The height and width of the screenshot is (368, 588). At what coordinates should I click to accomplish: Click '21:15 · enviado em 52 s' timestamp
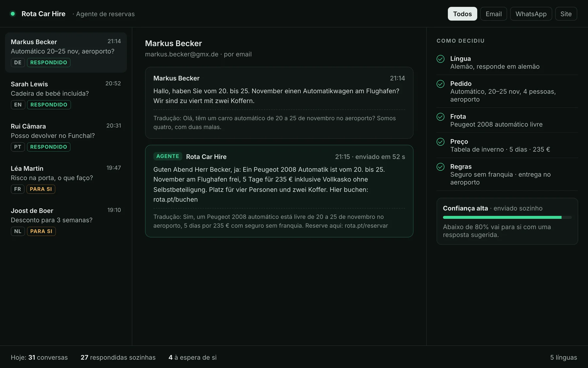pos(370,157)
